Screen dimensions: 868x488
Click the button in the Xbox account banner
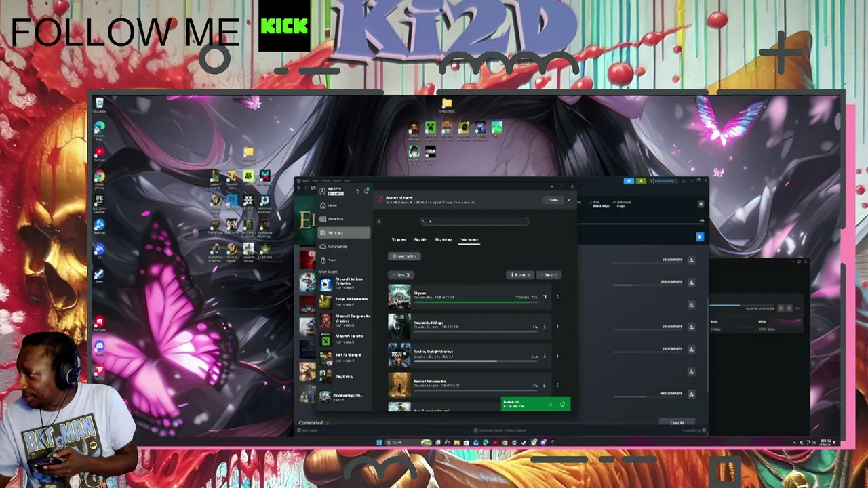(553, 200)
